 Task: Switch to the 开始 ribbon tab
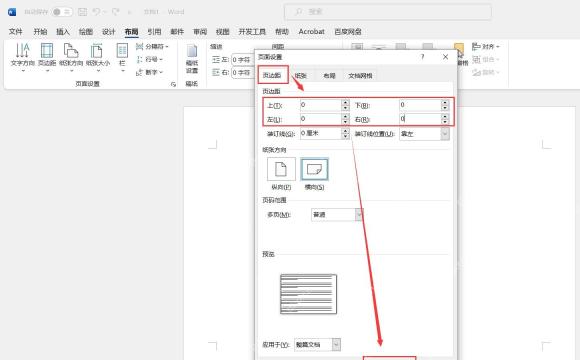(40, 32)
